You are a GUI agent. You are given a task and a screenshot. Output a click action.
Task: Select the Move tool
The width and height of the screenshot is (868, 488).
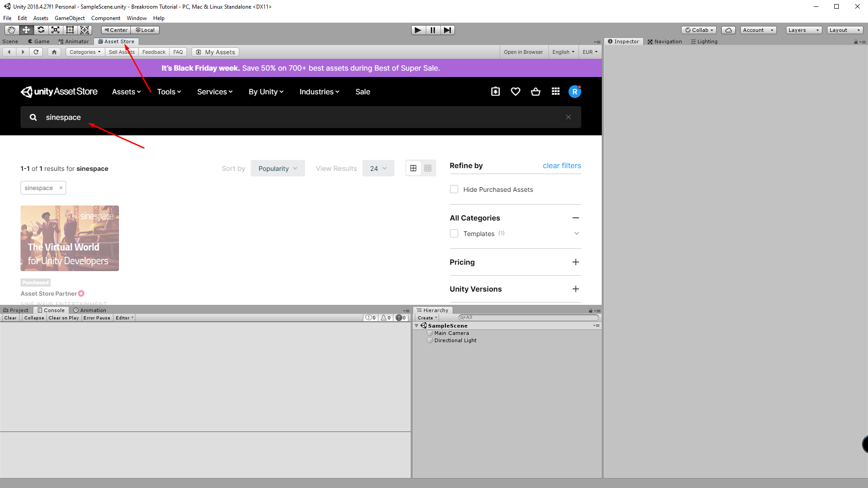(26, 30)
